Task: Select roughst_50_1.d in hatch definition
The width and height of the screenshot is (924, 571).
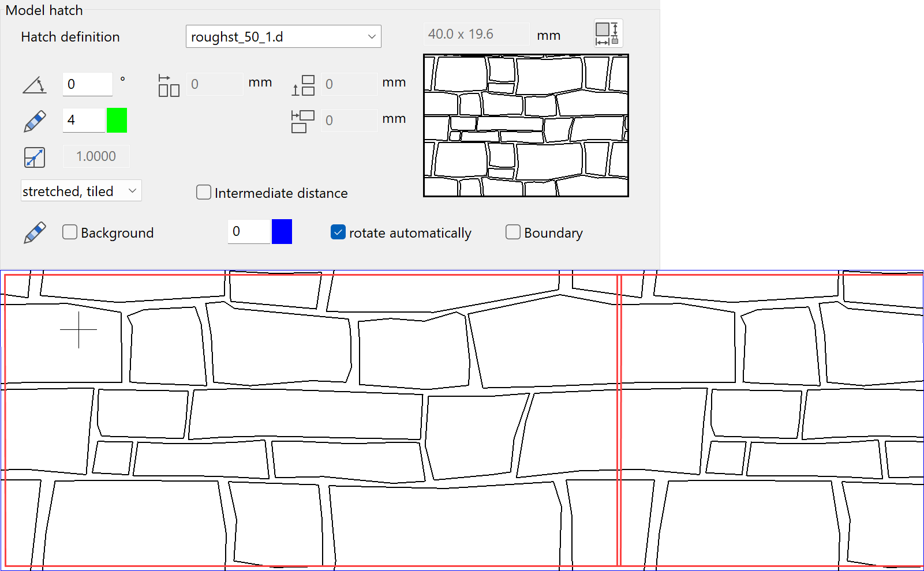Action: [271, 36]
